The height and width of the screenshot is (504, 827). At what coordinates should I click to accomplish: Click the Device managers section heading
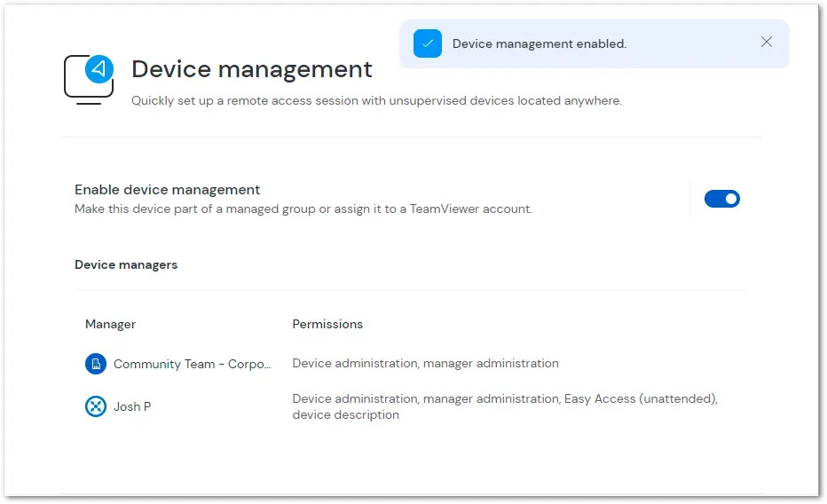tap(126, 264)
